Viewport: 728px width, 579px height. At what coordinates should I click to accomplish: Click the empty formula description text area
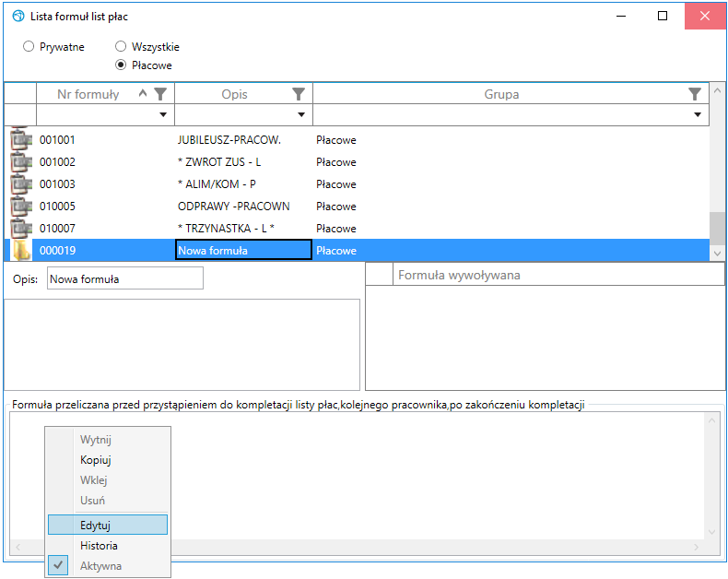click(x=182, y=345)
